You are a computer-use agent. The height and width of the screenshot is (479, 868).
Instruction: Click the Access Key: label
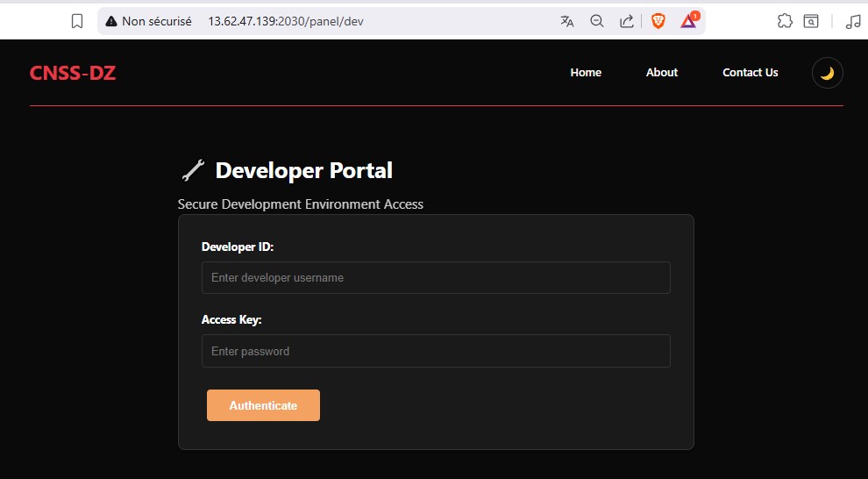coord(231,320)
